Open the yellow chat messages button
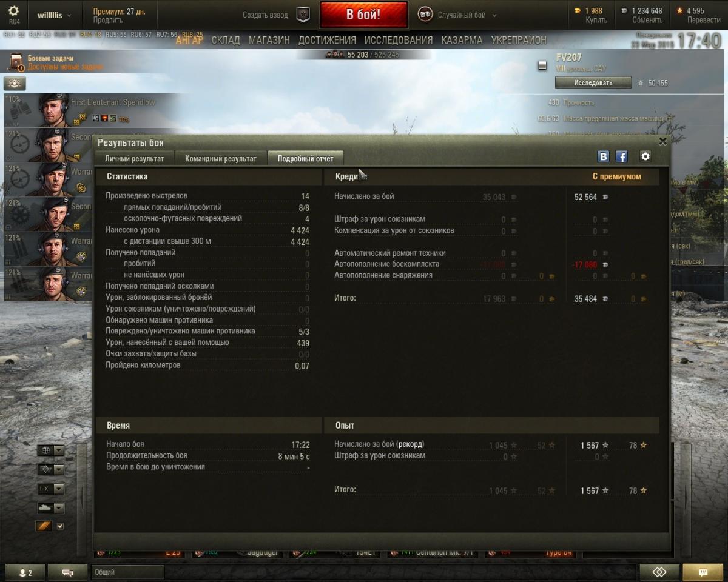The height and width of the screenshot is (582, 728). pyautogui.click(x=703, y=572)
